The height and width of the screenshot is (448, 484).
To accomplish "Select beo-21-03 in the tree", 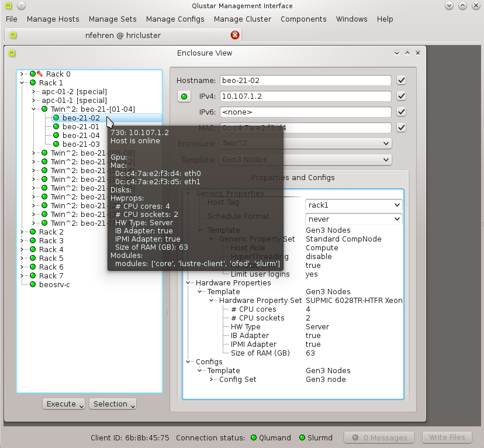I will click(x=81, y=144).
